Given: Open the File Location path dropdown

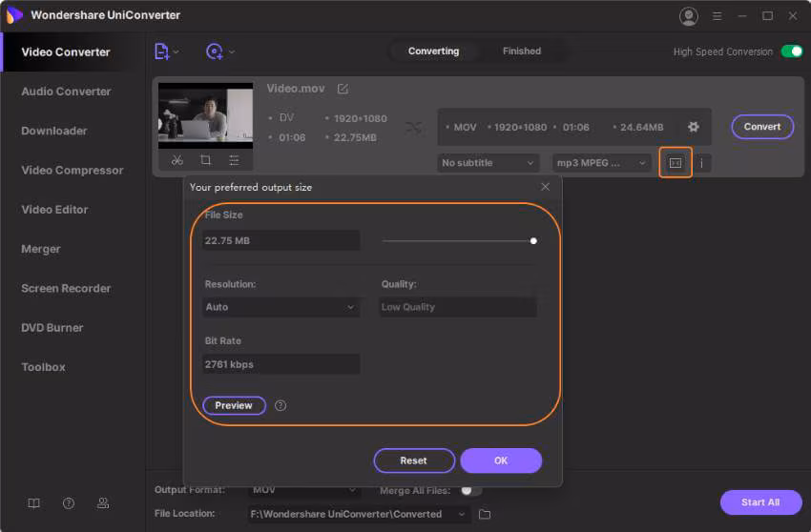Looking at the screenshot, I should point(359,514).
